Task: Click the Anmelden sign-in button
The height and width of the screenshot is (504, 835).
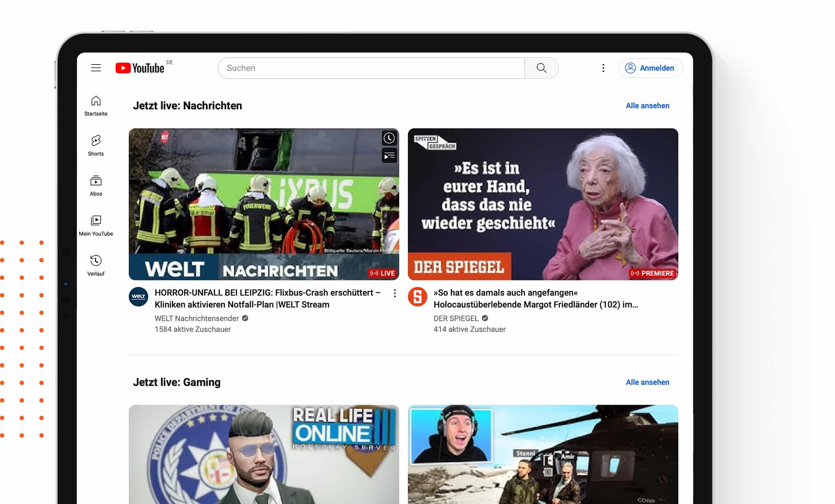Action: tap(650, 68)
